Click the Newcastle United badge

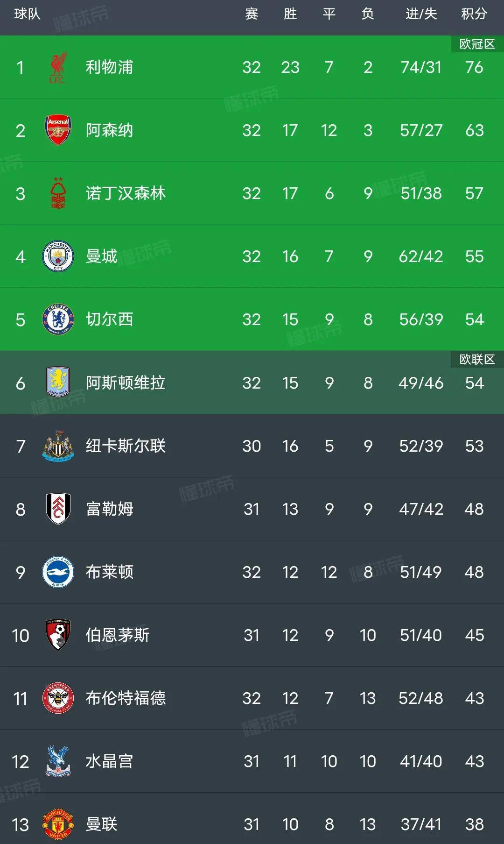tap(58, 446)
